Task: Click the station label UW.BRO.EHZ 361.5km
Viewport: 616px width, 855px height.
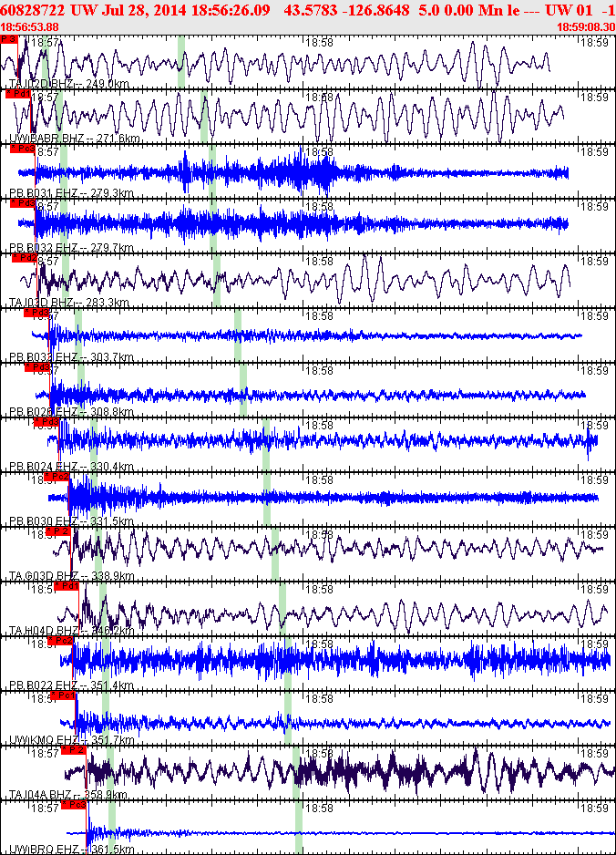Action: pyautogui.click(x=71, y=850)
